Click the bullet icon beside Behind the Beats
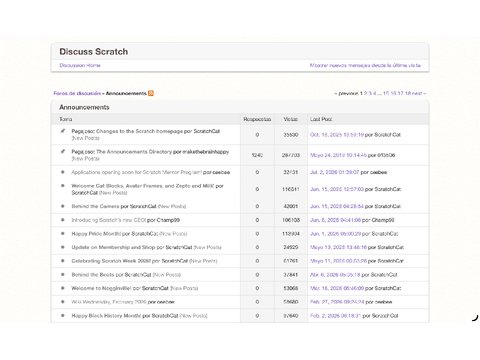The height and width of the screenshot is (360, 480). click(62, 275)
